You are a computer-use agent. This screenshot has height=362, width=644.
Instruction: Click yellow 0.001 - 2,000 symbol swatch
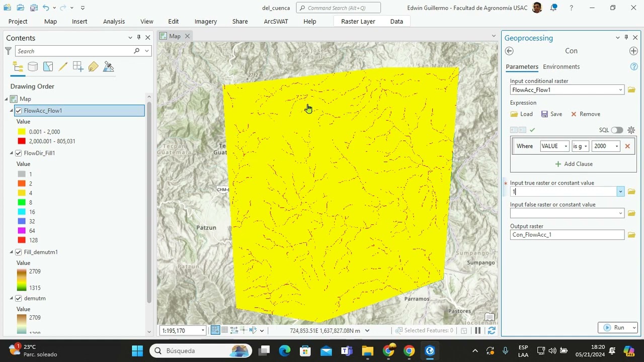[22, 132]
